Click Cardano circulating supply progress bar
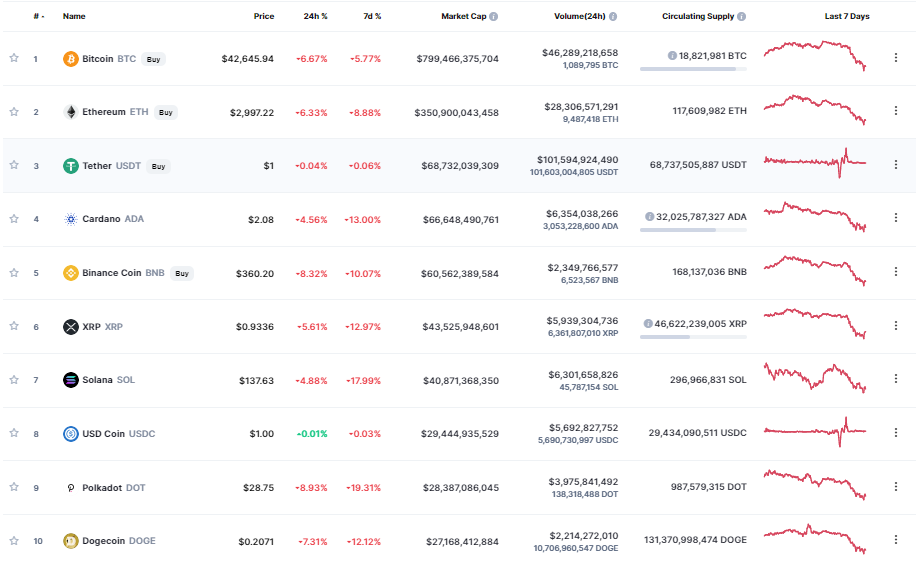The height and width of the screenshot is (567, 917). tap(693, 230)
